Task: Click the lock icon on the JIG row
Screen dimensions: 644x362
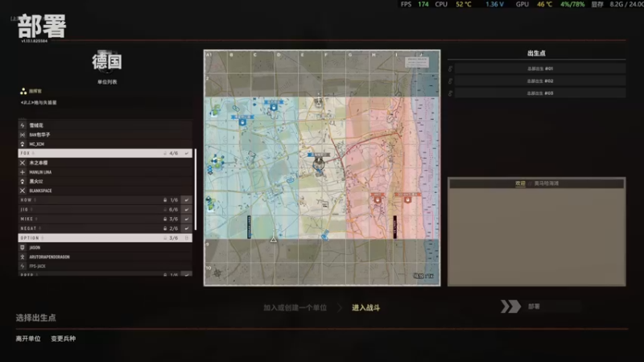Action: [165, 209]
